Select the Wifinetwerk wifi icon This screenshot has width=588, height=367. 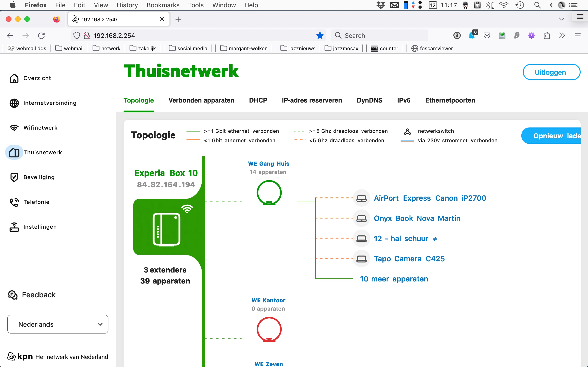(x=14, y=128)
